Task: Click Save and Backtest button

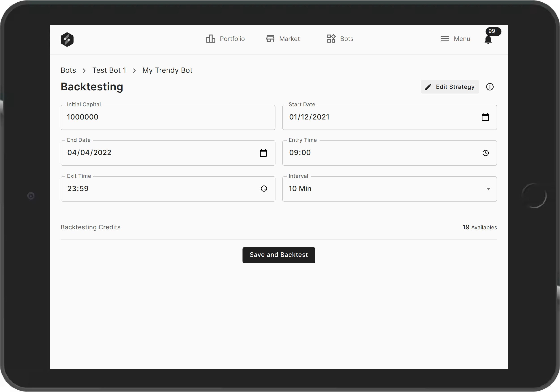Action: (x=279, y=255)
